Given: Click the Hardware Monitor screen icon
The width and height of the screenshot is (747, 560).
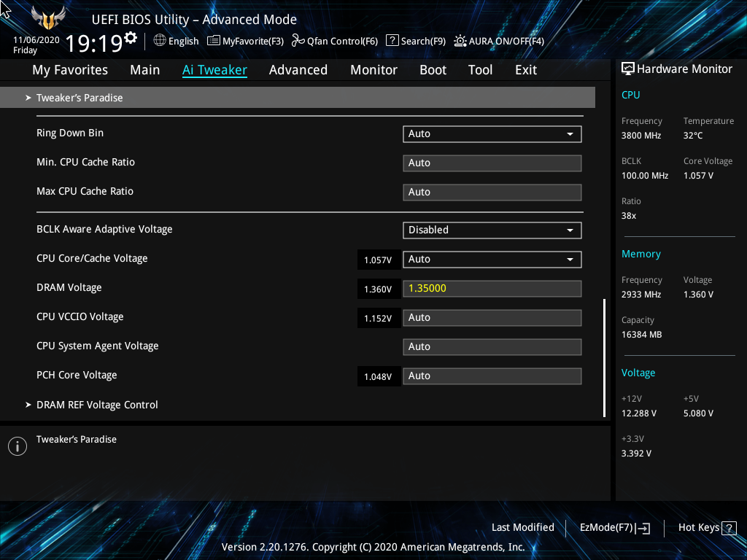Looking at the screenshot, I should click(628, 69).
